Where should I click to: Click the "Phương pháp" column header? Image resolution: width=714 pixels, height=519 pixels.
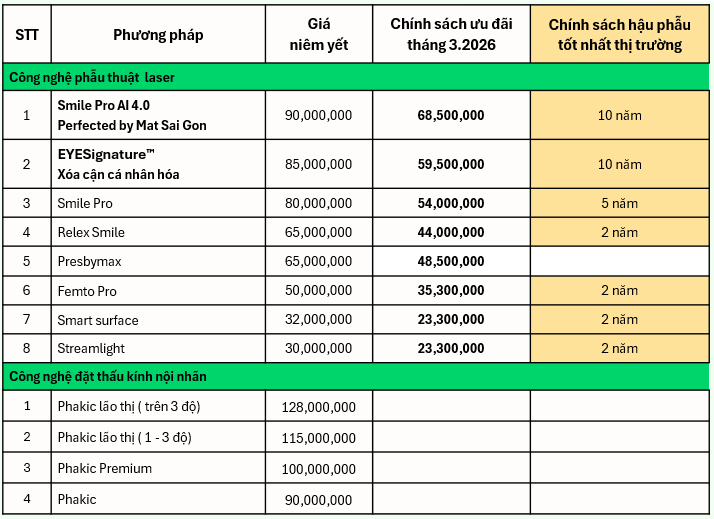coord(158,35)
